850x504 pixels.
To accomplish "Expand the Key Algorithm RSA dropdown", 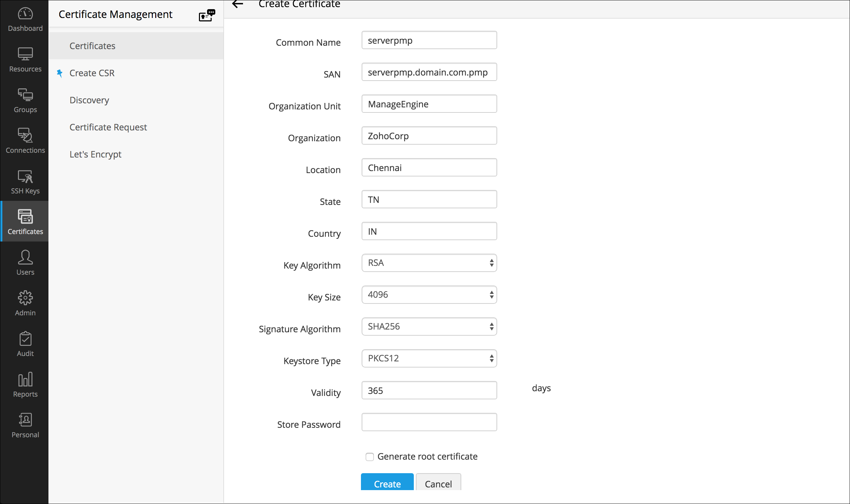I will point(429,263).
